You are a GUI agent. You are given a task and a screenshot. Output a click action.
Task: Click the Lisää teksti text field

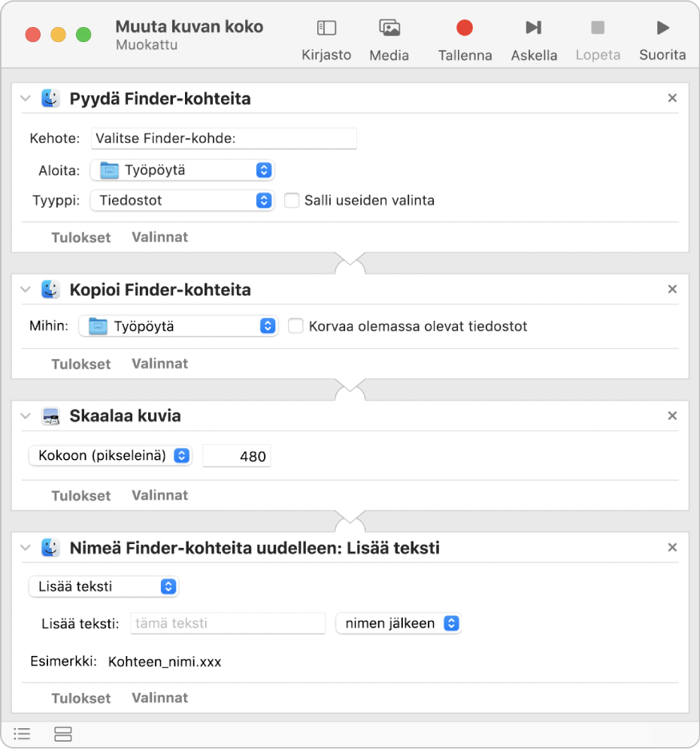click(227, 623)
